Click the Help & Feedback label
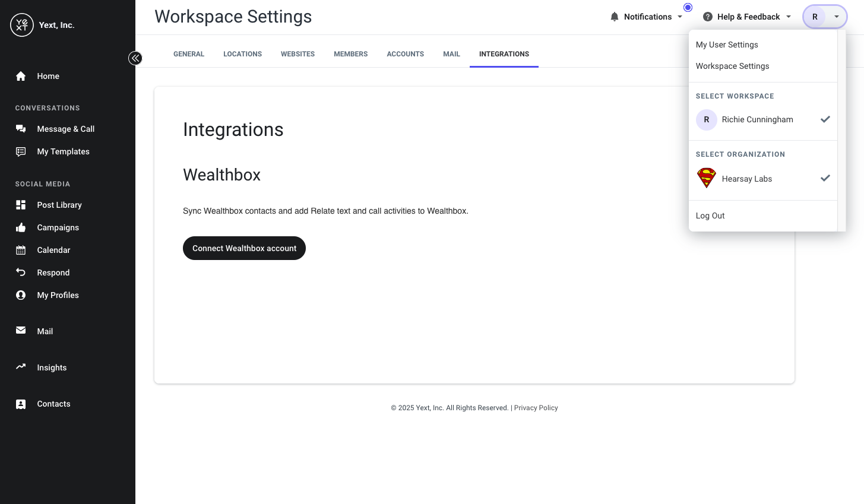 [x=749, y=17]
